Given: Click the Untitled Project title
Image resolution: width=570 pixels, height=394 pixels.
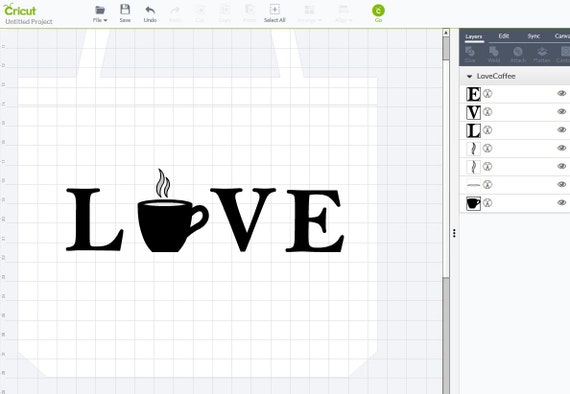Looking at the screenshot, I should pyautogui.click(x=29, y=21).
